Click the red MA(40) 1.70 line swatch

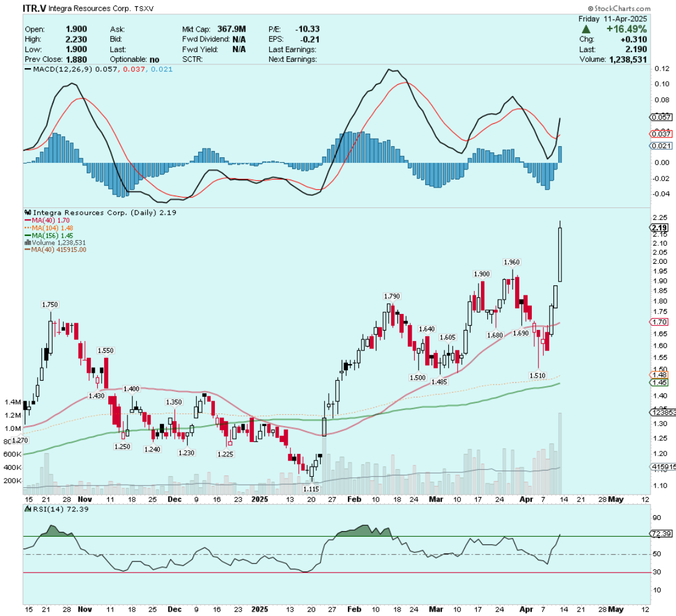28,220
